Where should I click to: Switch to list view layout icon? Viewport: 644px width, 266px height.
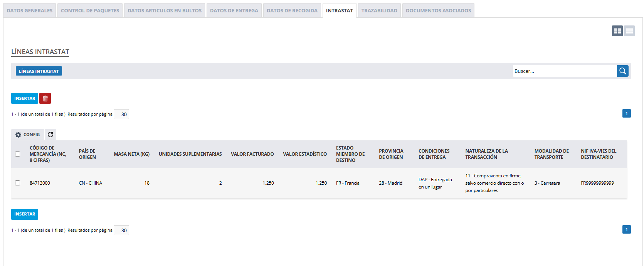coord(629,31)
